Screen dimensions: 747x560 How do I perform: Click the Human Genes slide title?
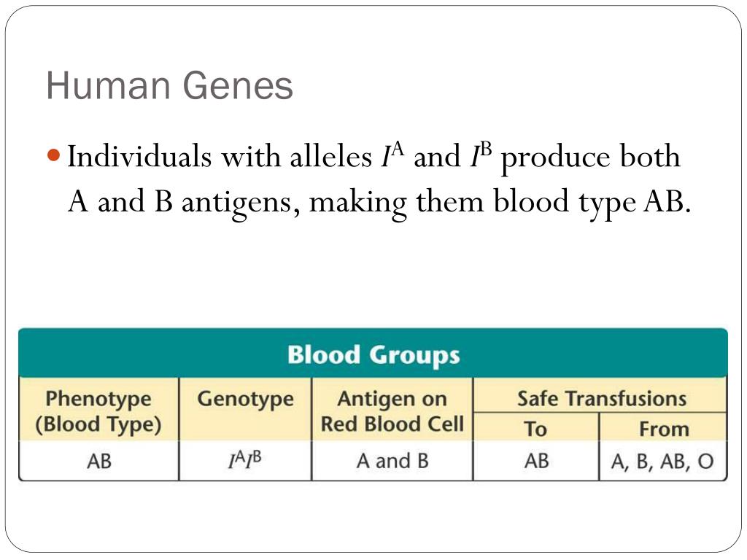[x=169, y=86]
